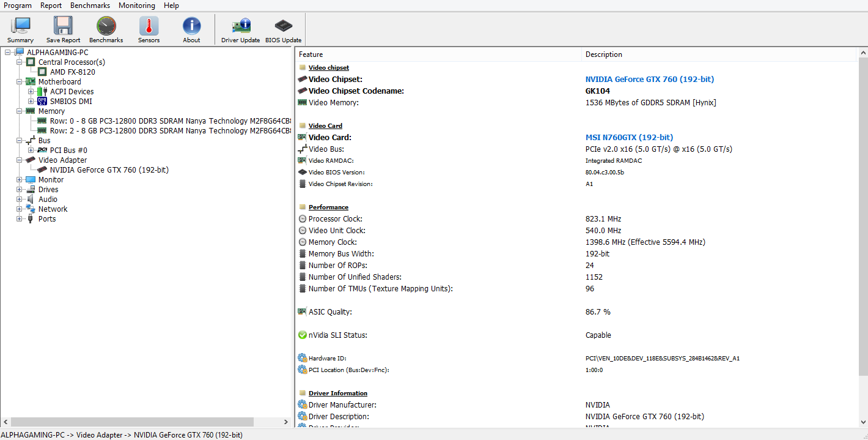Open the Benchmarks menu
Viewport: 868px width, 440px height.
pos(90,6)
